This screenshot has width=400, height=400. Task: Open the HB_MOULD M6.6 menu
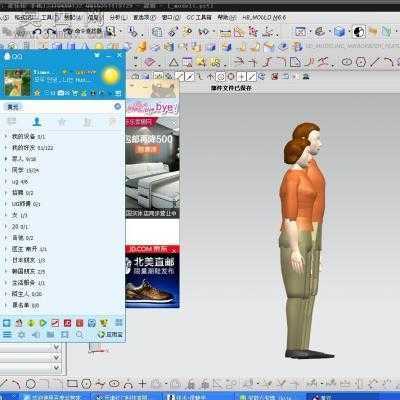point(264,17)
